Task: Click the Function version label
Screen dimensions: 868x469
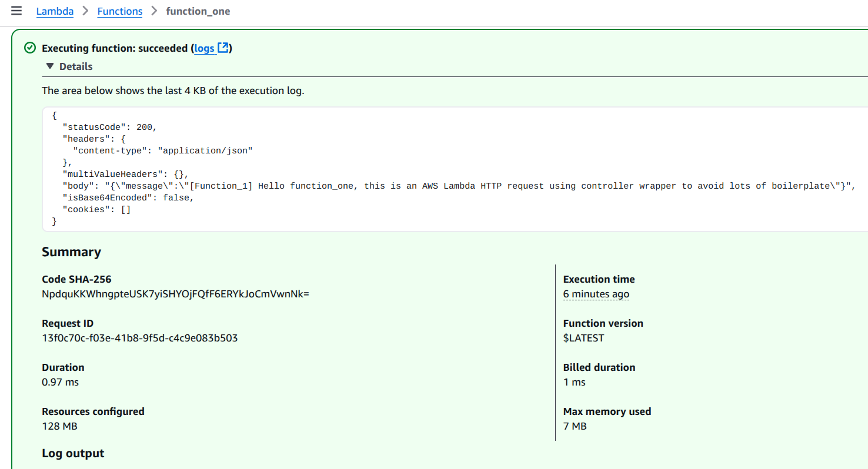Action: pos(603,323)
